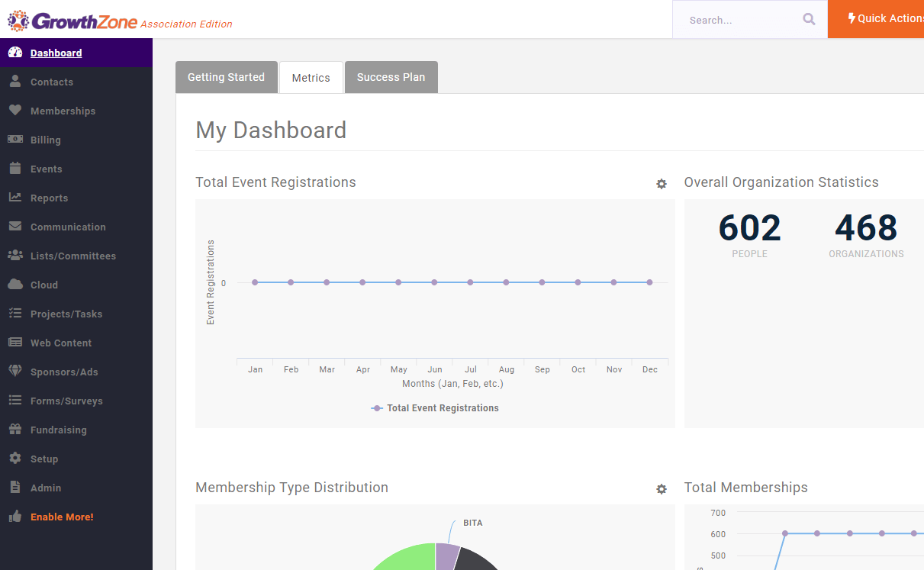This screenshot has height=570, width=924.
Task: Click the Sponsors/Ads diamond icon
Action: [x=15, y=372]
